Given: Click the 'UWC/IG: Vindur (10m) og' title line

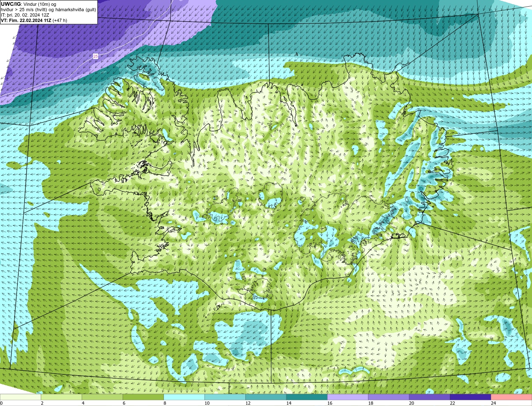Looking at the screenshot, I should [x=28, y=4].
